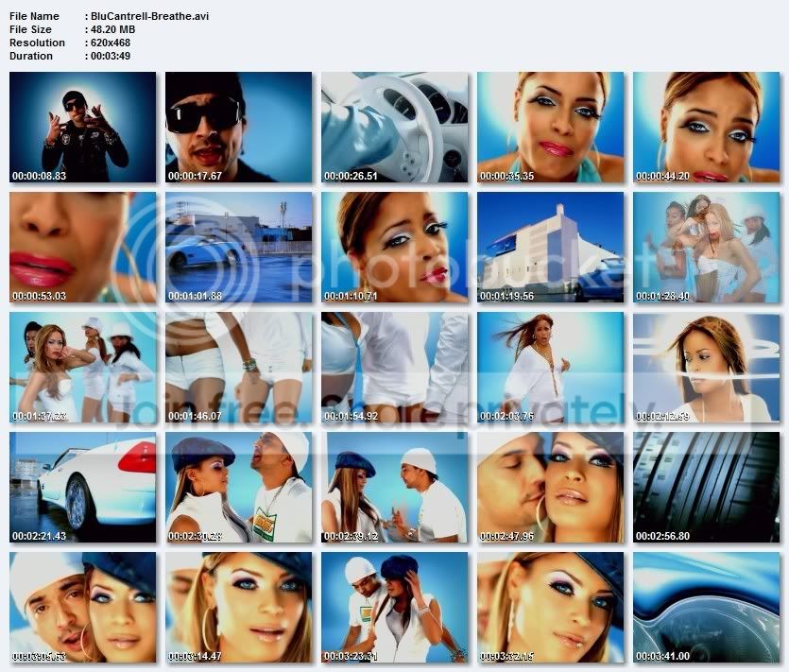Screen dimensions: 789x672
Task: Select the white car rear thumbnail at 00:02:21.43
Action: tap(82, 488)
